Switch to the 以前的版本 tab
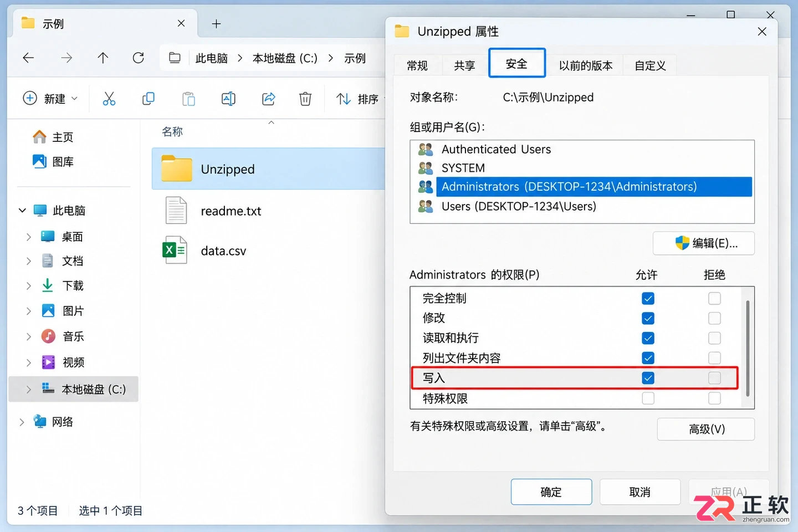 (x=586, y=65)
